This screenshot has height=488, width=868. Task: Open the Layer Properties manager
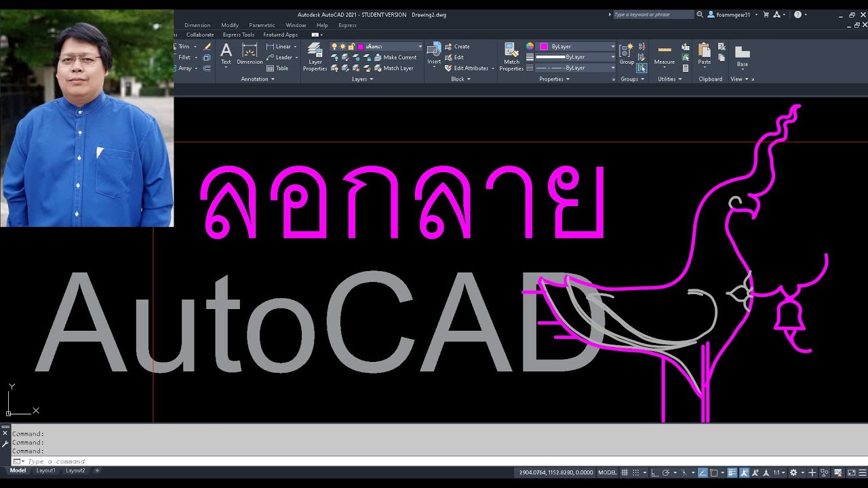click(x=315, y=56)
